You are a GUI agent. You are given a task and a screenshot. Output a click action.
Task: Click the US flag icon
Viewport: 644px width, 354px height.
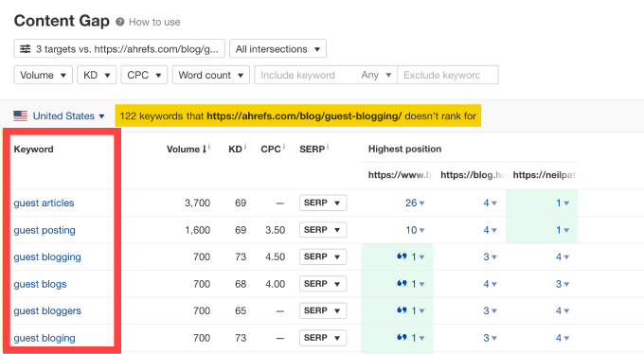[x=21, y=115]
